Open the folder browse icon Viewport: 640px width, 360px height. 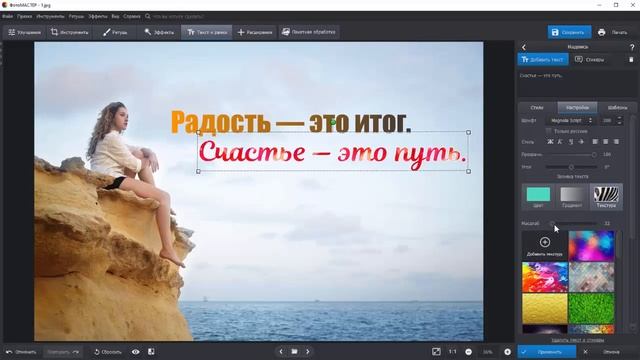tap(294, 351)
